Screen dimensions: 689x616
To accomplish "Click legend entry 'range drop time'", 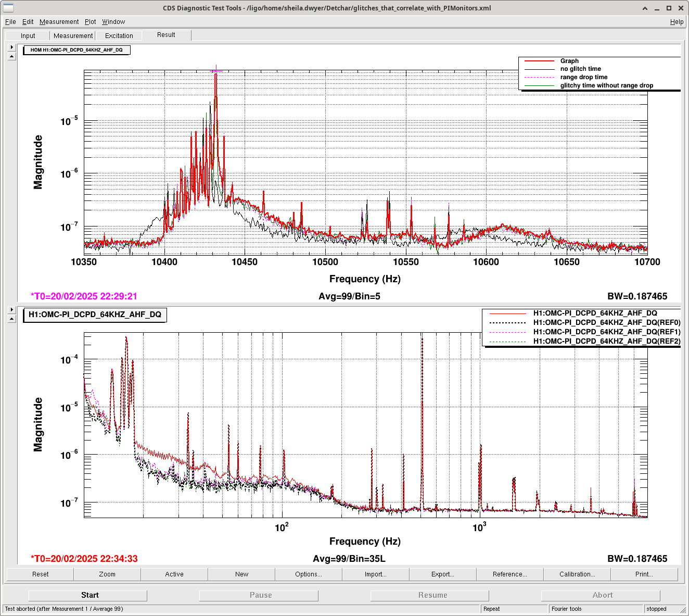I will [x=584, y=77].
